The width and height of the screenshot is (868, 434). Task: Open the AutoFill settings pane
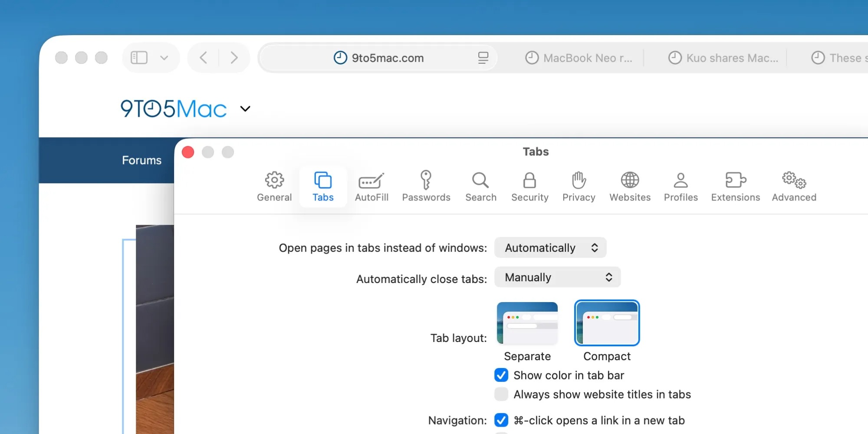click(372, 187)
